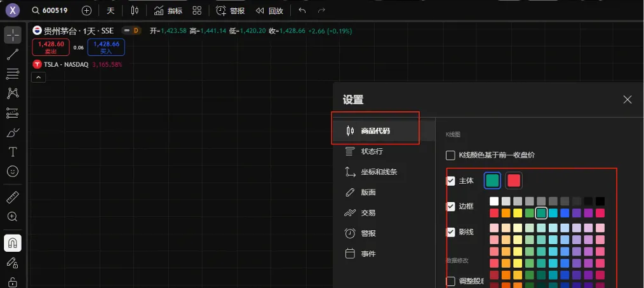Click the red 主体 body color swatch
The height and width of the screenshot is (288, 644).
click(514, 181)
